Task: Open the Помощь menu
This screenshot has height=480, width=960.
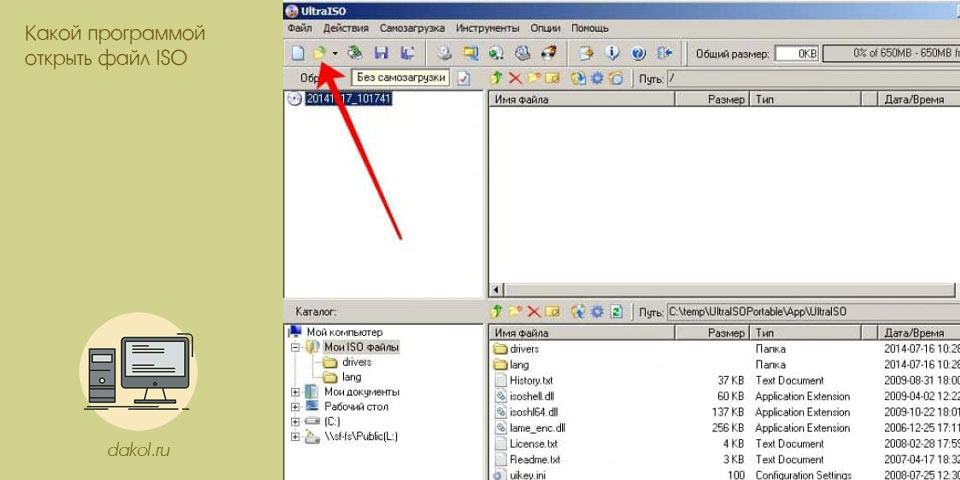Action: click(590, 28)
